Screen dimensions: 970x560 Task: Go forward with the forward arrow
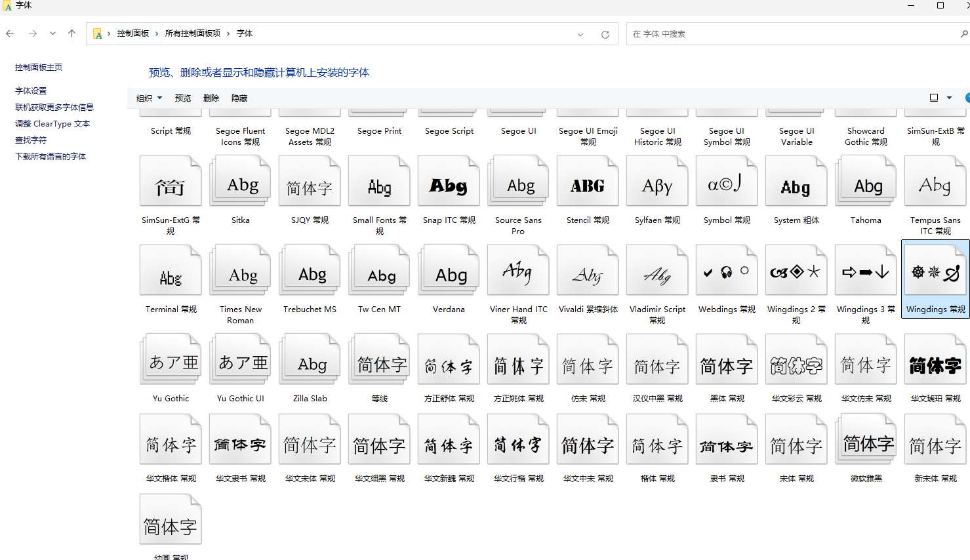pyautogui.click(x=32, y=33)
